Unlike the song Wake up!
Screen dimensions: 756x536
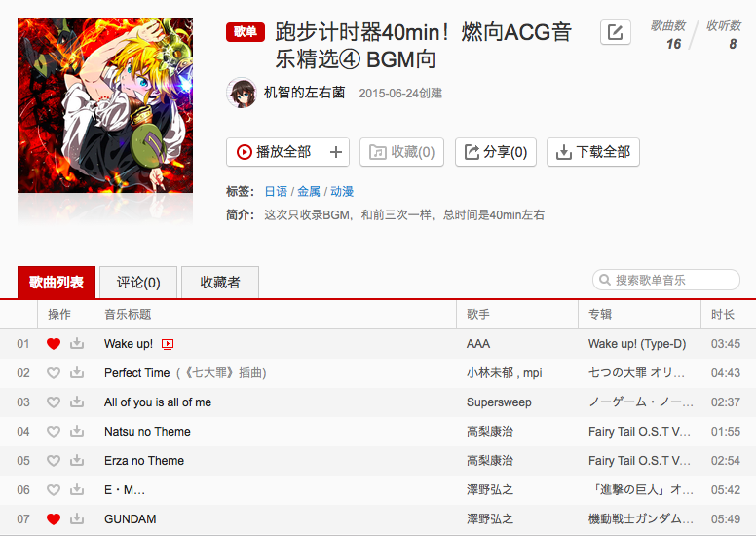pyautogui.click(x=54, y=344)
